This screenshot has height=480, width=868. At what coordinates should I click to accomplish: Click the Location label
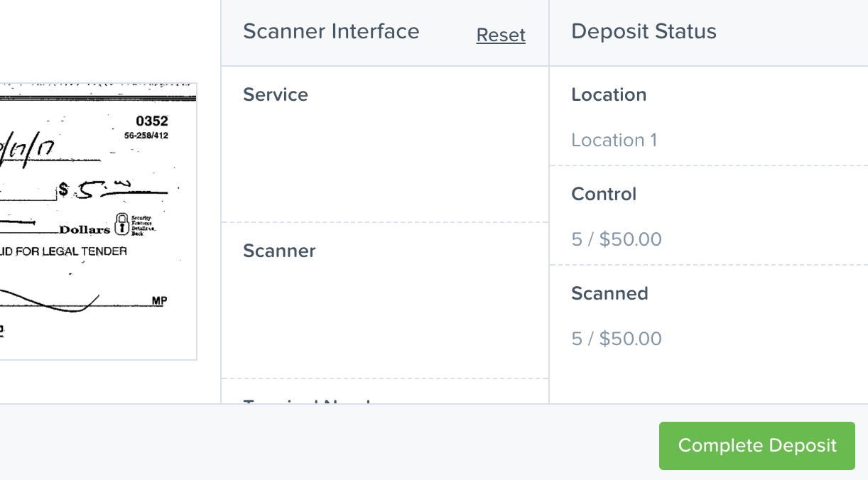tap(609, 94)
